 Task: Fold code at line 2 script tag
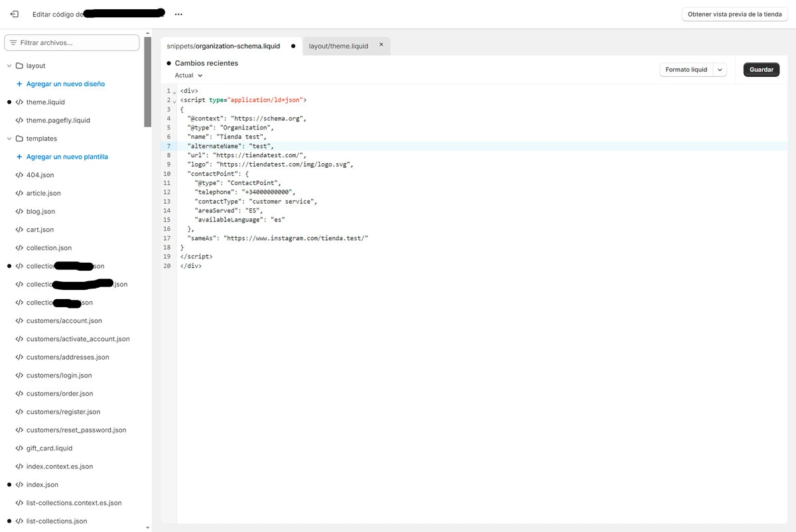(174, 101)
